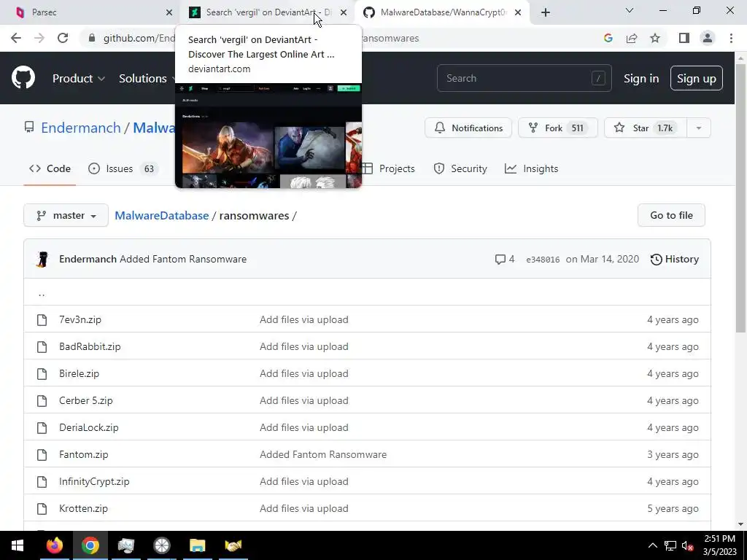
Task: Expand the Solutions menu
Action: [147, 78]
